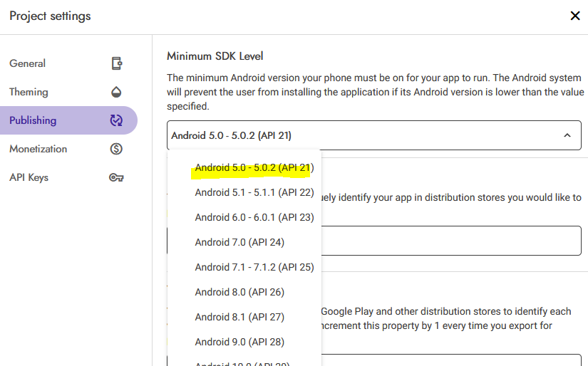Image resolution: width=588 pixels, height=366 pixels.
Task: Click the Monetization dollar icon
Action: coord(117,149)
